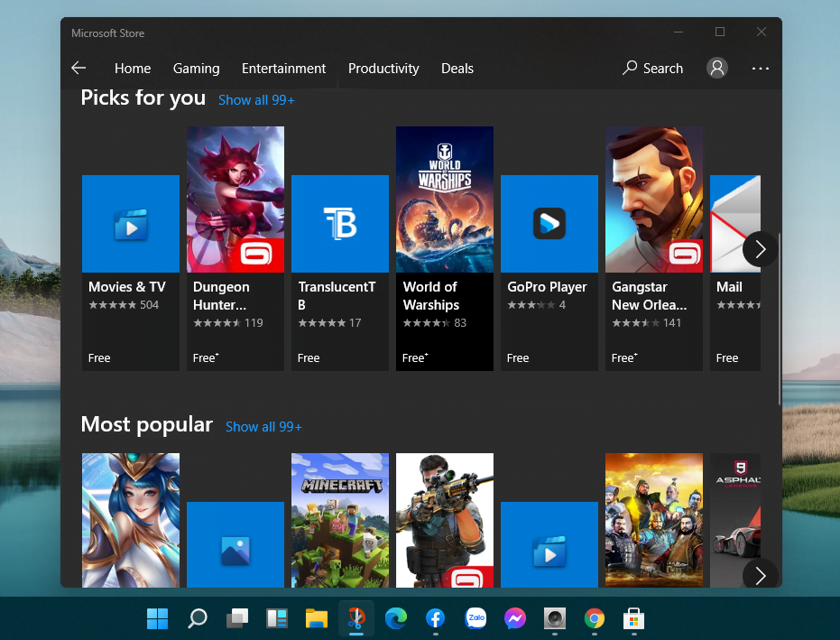Viewport: 840px width, 640px height.
Task: Launch Microsoft Edge from taskbar
Action: point(396,618)
